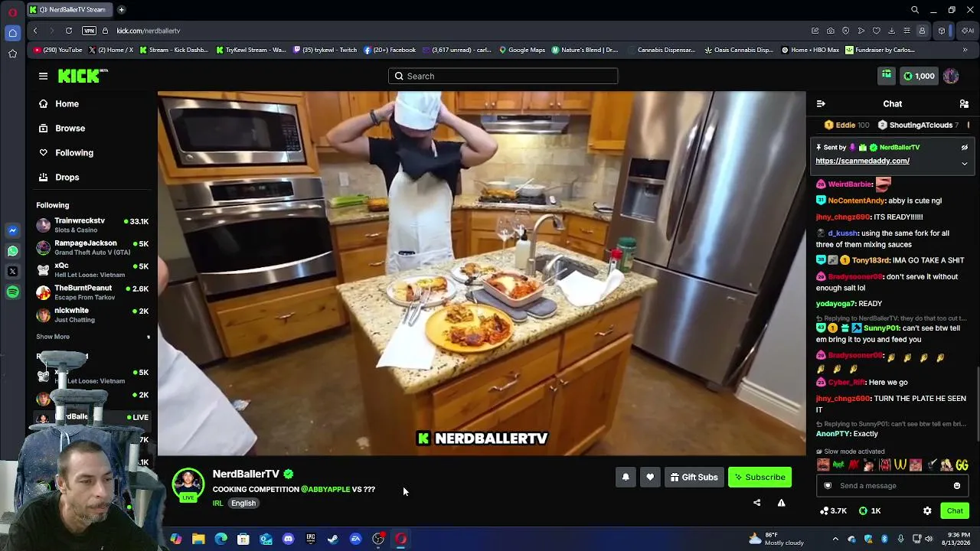The height and width of the screenshot is (551, 980).
Task: Open Messenger in the Opera sidebar
Action: [12, 230]
